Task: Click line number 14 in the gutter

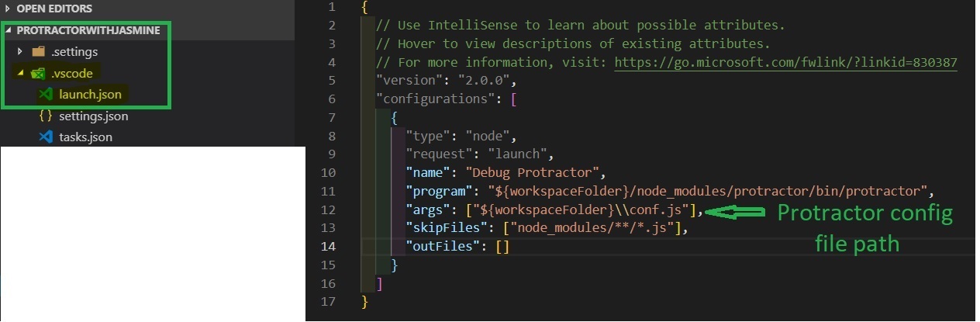Action: tap(328, 247)
